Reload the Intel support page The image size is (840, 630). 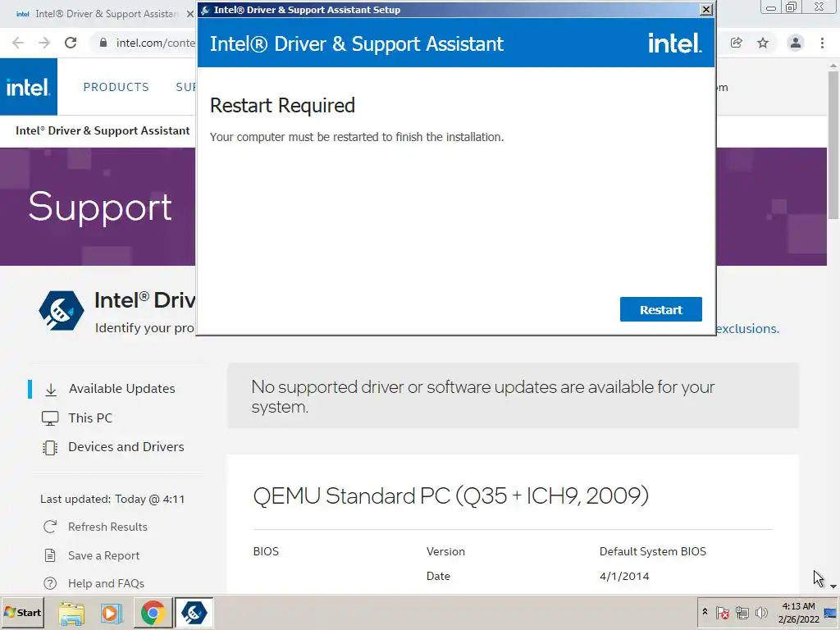coord(71,43)
